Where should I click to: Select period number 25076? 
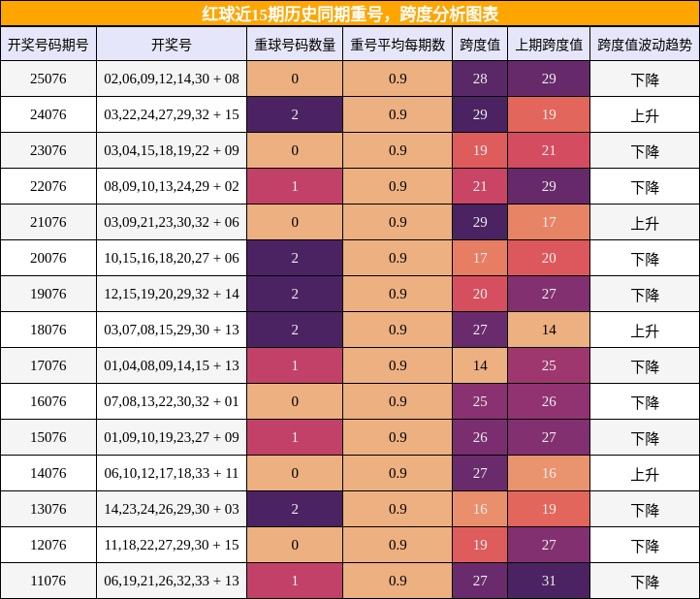(x=48, y=79)
